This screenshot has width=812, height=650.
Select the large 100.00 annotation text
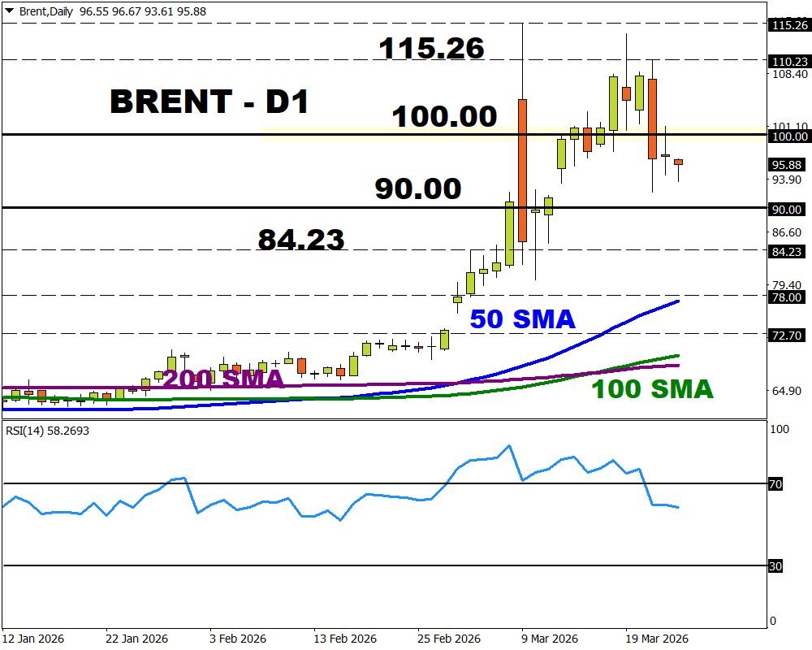pyautogui.click(x=444, y=117)
